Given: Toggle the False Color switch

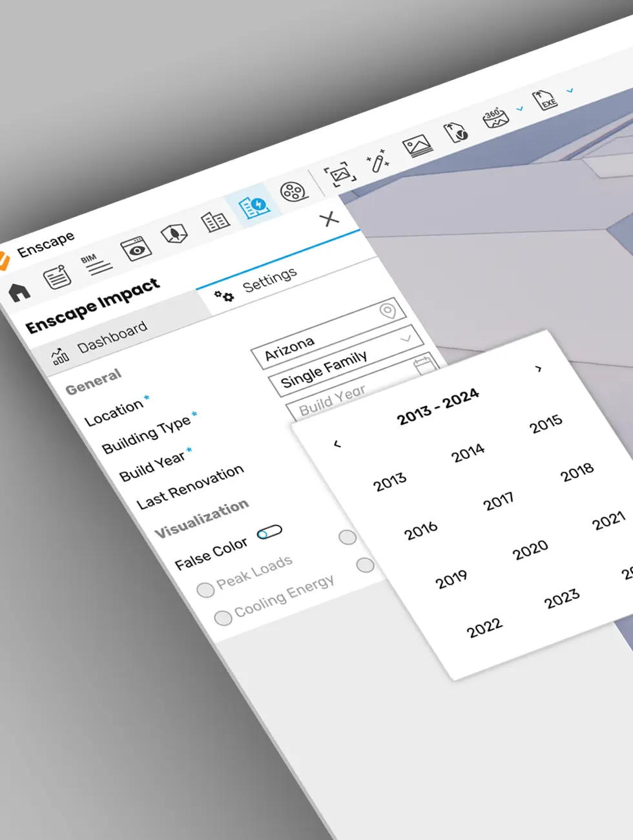Looking at the screenshot, I should (269, 532).
